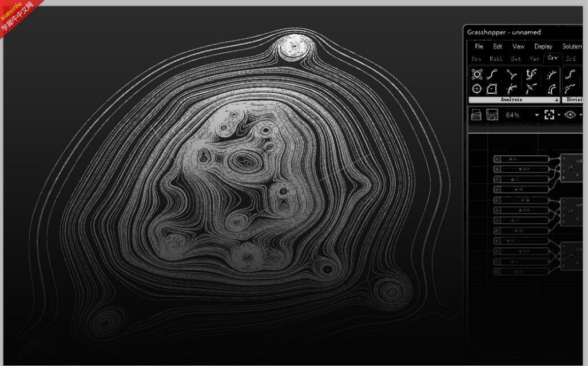Image resolution: width=588 pixels, height=366 pixels.
Task: Open the Display menu in Grasshopper
Action: click(543, 46)
